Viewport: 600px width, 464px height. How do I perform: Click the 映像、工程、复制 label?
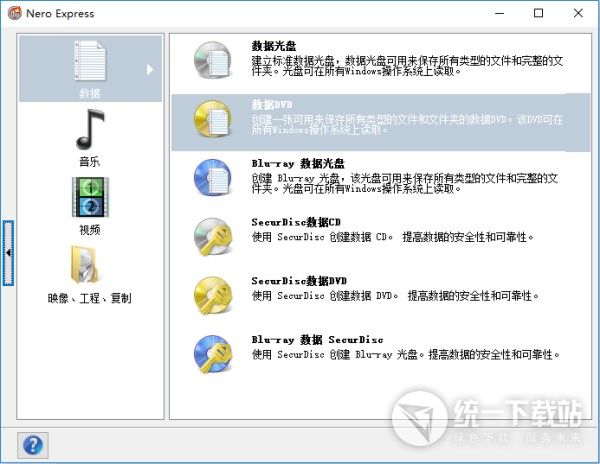click(x=89, y=298)
